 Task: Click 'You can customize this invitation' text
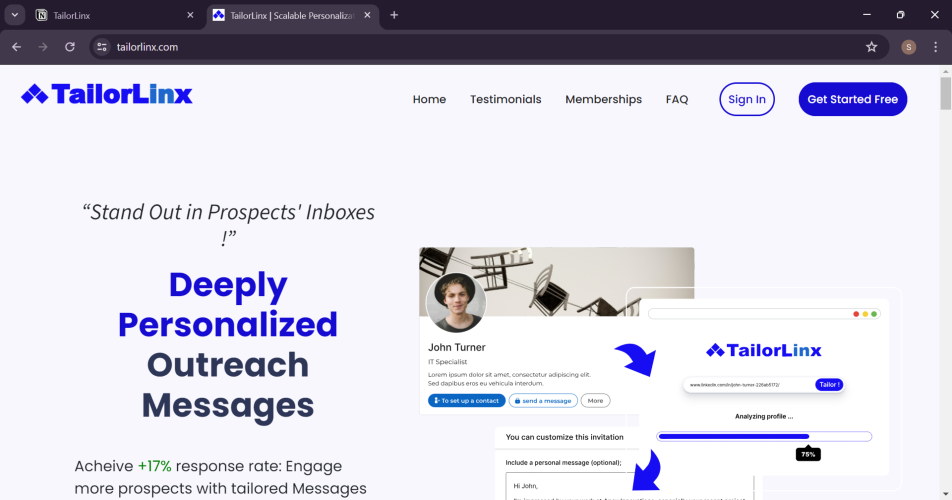[565, 437]
